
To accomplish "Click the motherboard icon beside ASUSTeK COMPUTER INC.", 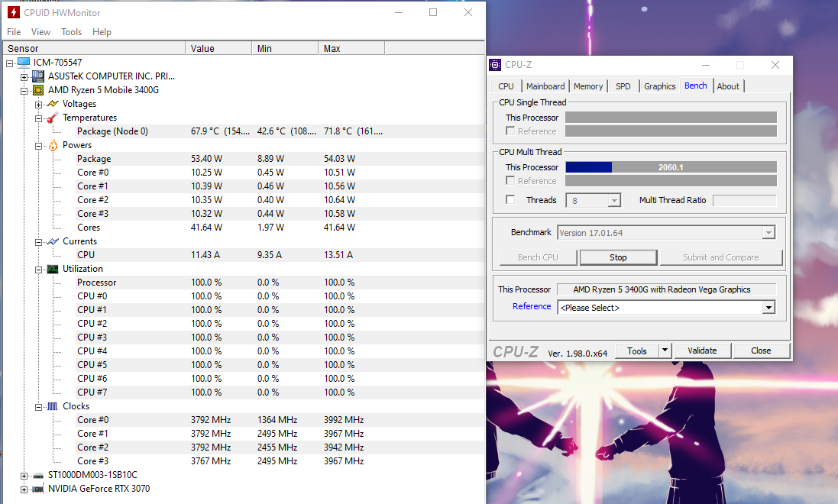I will 38,76.
